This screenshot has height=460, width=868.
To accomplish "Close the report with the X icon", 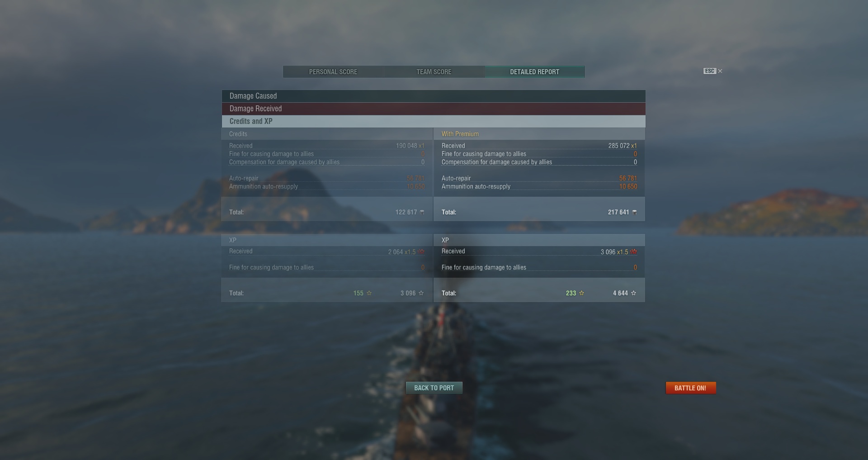I will pyautogui.click(x=720, y=71).
